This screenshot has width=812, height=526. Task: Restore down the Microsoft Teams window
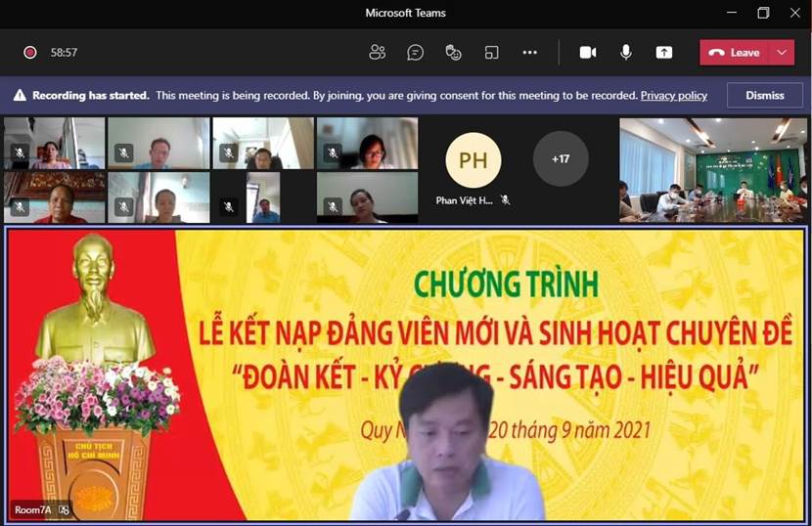pos(763,13)
